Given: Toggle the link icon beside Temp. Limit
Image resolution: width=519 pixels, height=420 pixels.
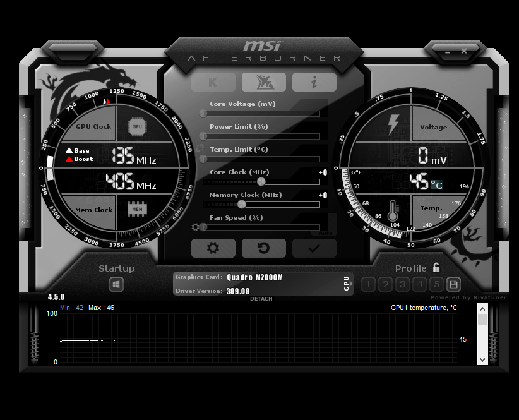Looking at the screenshot, I should pos(200,148).
